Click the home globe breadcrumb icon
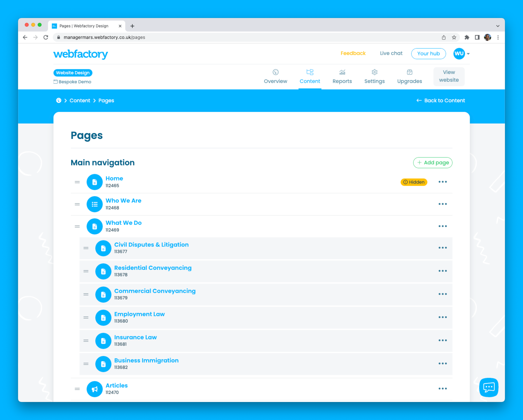523x420 pixels. pos(59,101)
